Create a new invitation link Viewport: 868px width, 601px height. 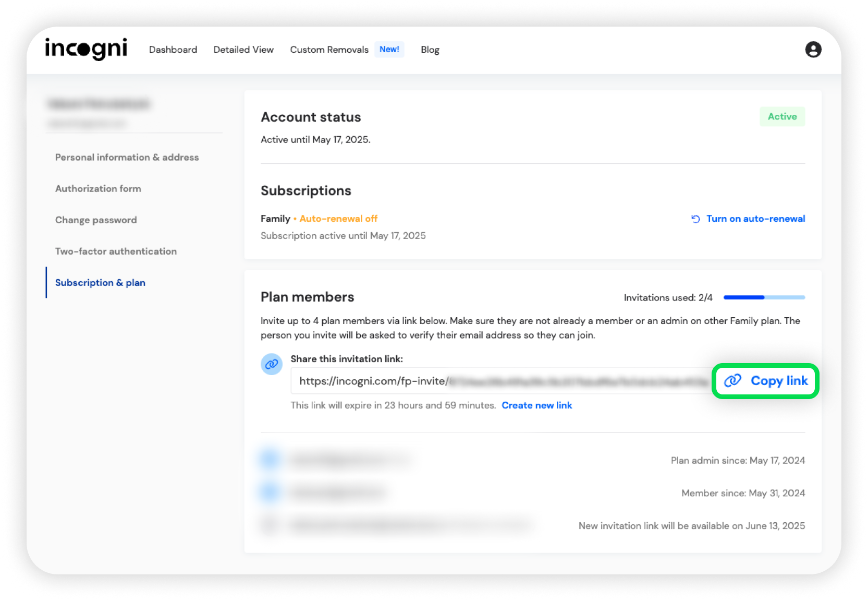point(536,405)
